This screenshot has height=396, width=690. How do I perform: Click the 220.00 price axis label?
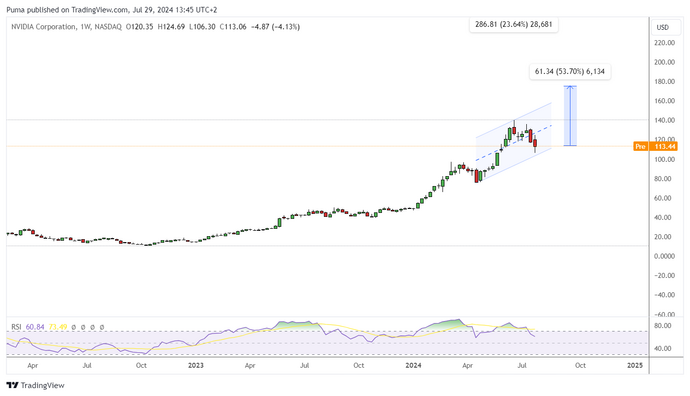(x=664, y=43)
